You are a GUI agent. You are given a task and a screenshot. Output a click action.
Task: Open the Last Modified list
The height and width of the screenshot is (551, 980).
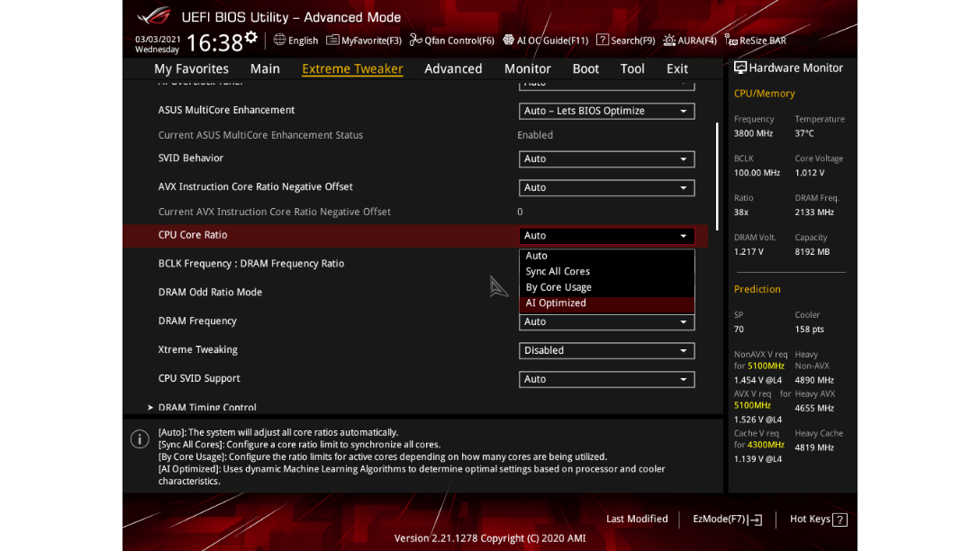coord(637,519)
